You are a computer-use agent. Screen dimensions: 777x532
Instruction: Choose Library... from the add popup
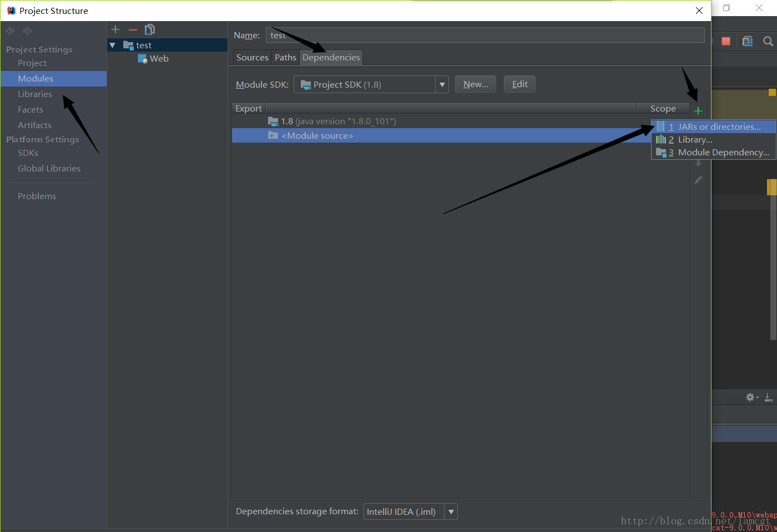click(x=714, y=139)
